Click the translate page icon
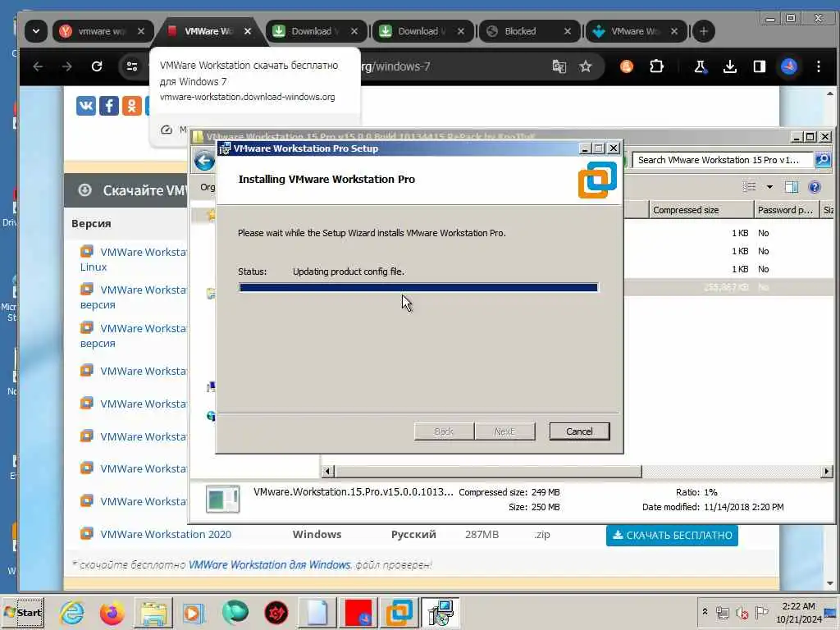 (x=559, y=66)
